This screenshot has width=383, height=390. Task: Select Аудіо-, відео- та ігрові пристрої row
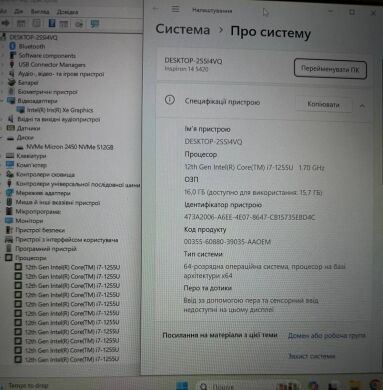click(x=61, y=74)
